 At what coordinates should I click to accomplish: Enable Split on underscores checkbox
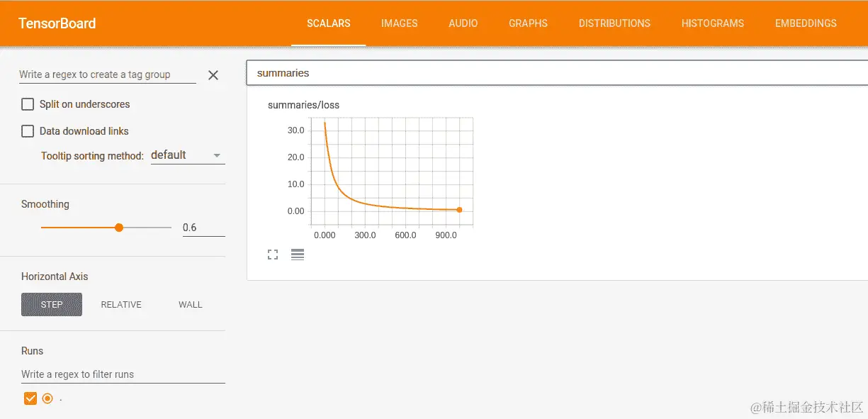point(28,104)
